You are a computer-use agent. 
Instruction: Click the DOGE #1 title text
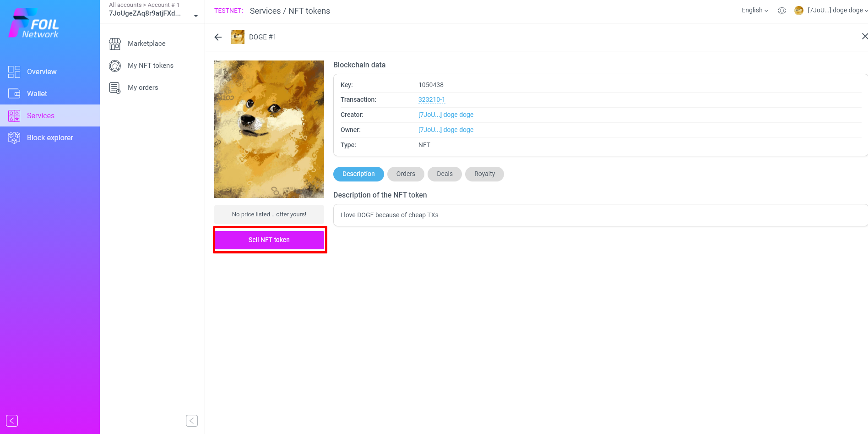262,37
